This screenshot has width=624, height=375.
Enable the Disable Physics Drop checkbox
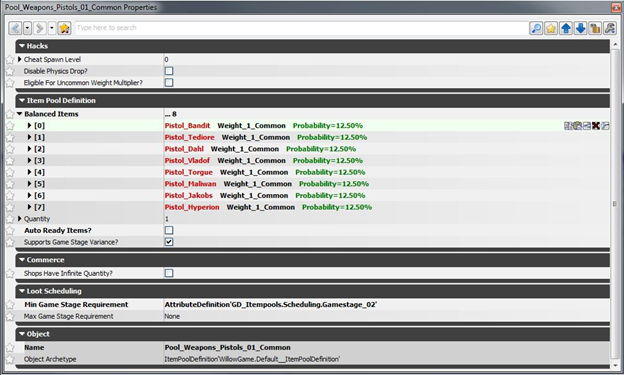(169, 71)
